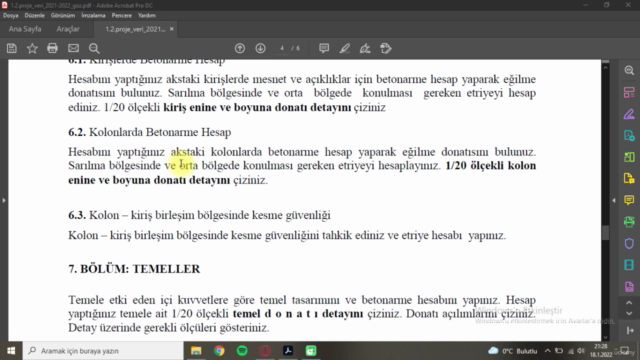Expand the left navigation pane arrow

pos(4,200)
